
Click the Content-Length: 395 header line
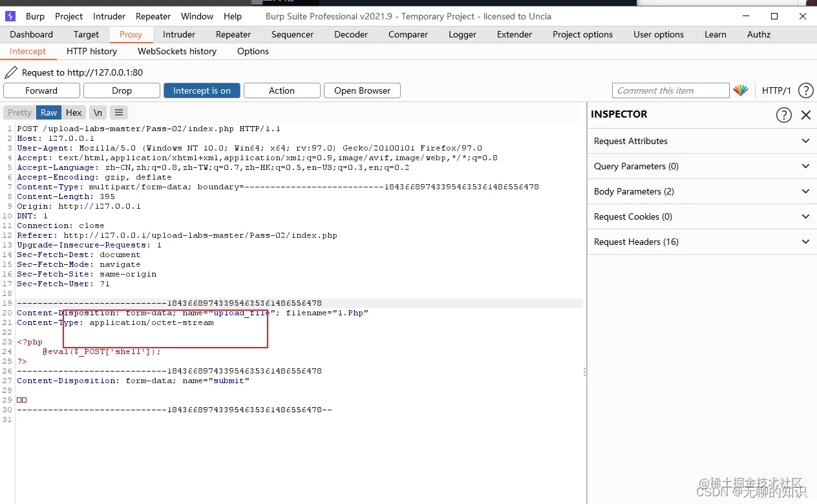coord(66,196)
